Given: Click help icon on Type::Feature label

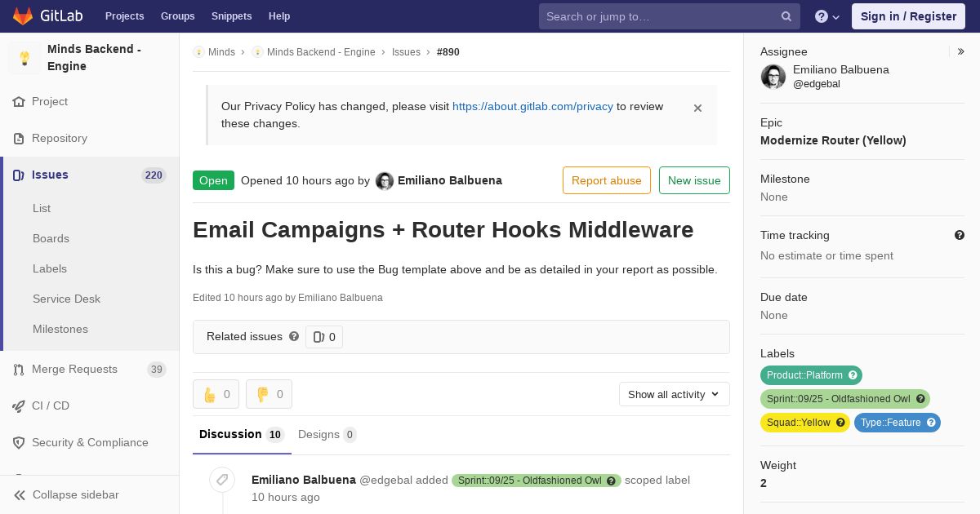Looking at the screenshot, I should pyautogui.click(x=931, y=423).
